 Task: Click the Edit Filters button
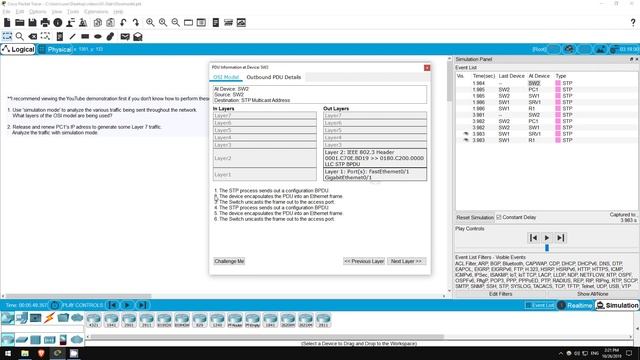tap(500, 294)
